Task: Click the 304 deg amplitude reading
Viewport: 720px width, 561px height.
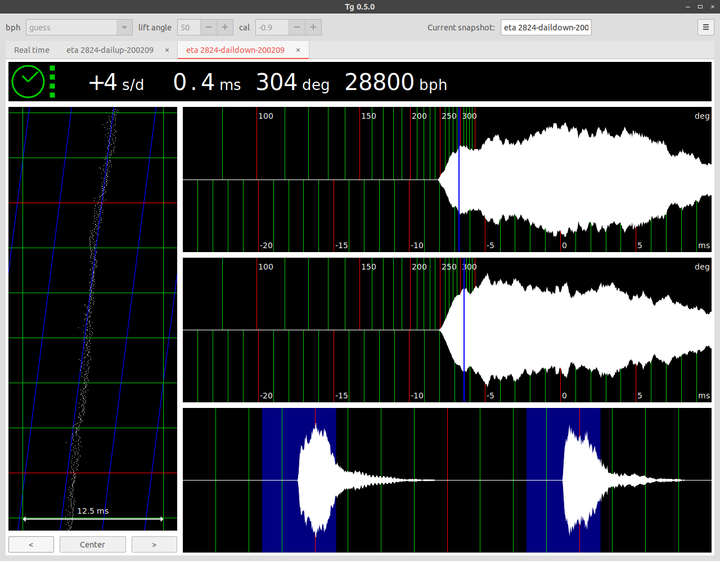Action: click(292, 83)
